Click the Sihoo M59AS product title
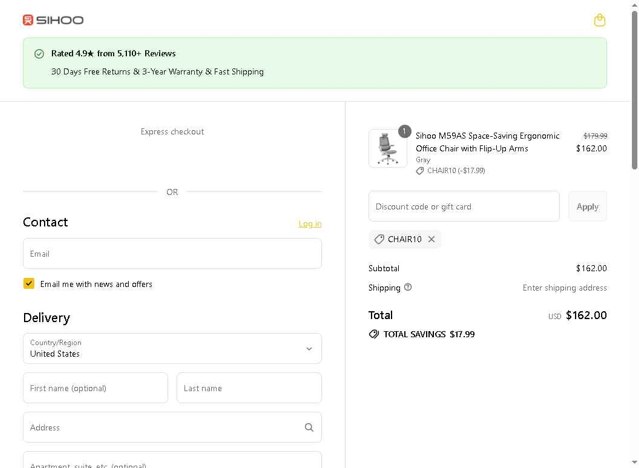Screen dimensions: 639x468 click(487, 142)
